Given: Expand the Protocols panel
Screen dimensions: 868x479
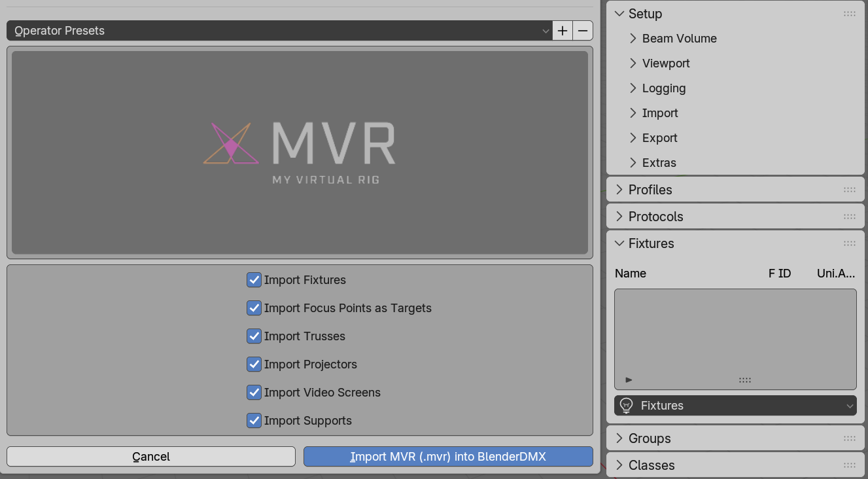Looking at the screenshot, I should coord(619,217).
